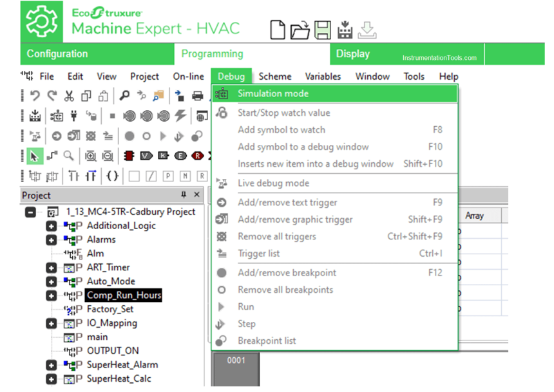The width and height of the screenshot is (554, 392).
Task: Switch to the Configuration tab
Action: click(57, 54)
